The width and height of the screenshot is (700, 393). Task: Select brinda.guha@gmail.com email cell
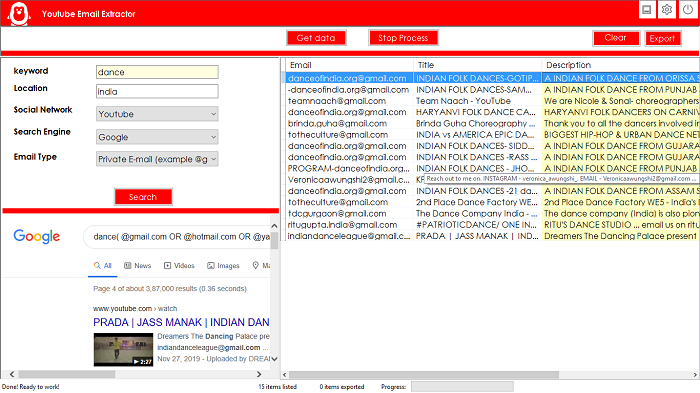349,123
